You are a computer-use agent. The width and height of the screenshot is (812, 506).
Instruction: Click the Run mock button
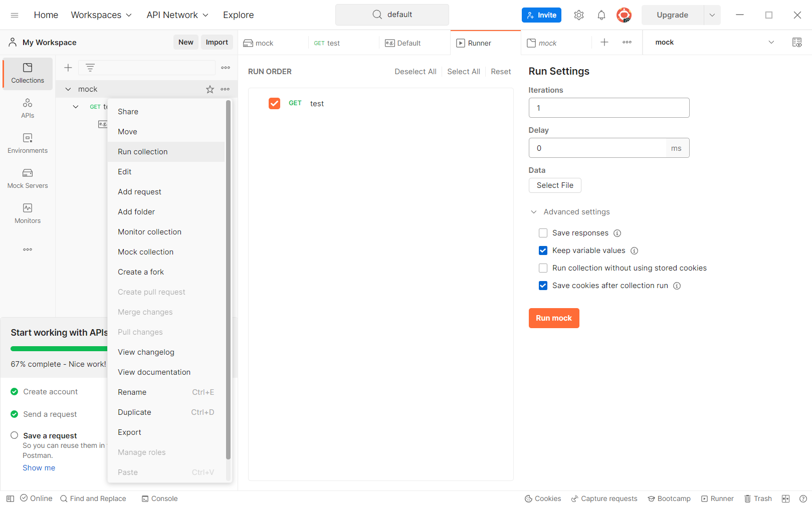pos(554,318)
